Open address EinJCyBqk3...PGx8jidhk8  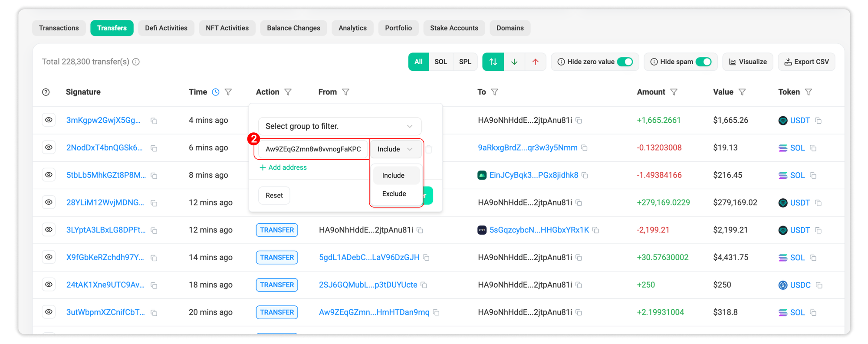(x=533, y=175)
